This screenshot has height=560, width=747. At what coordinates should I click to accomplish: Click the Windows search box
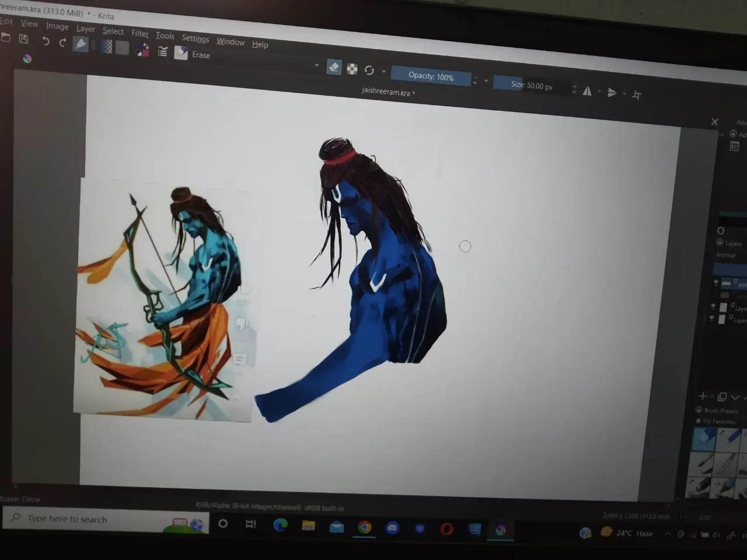click(x=105, y=519)
